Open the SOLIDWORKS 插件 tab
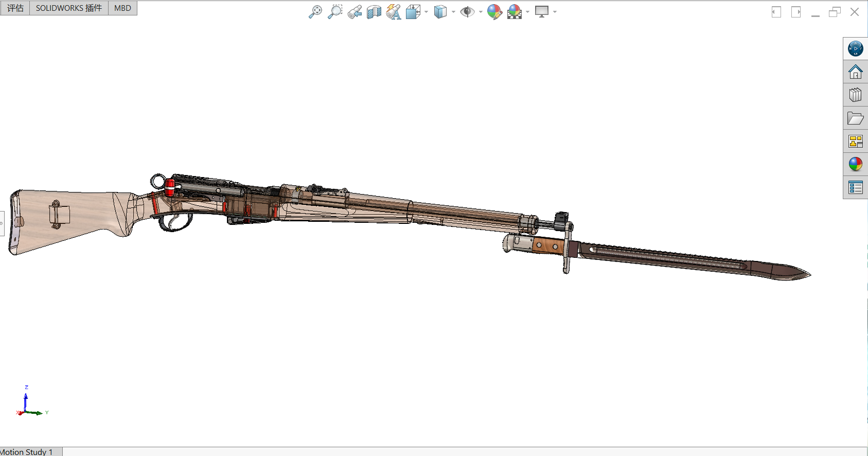 69,8
